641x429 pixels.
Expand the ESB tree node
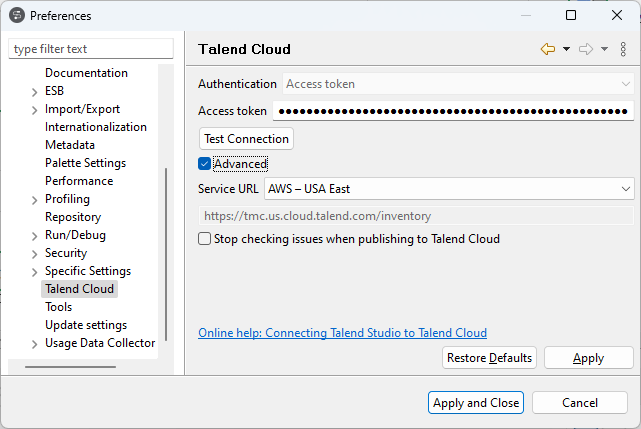click(x=35, y=91)
